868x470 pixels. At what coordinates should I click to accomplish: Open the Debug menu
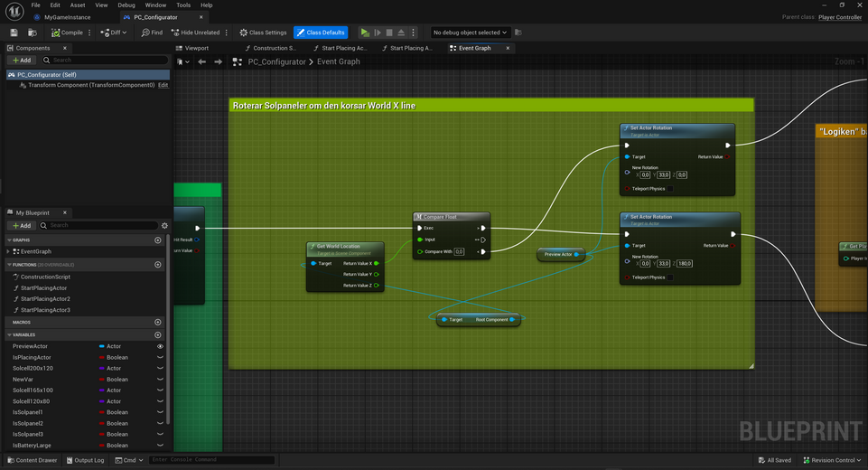coord(126,5)
